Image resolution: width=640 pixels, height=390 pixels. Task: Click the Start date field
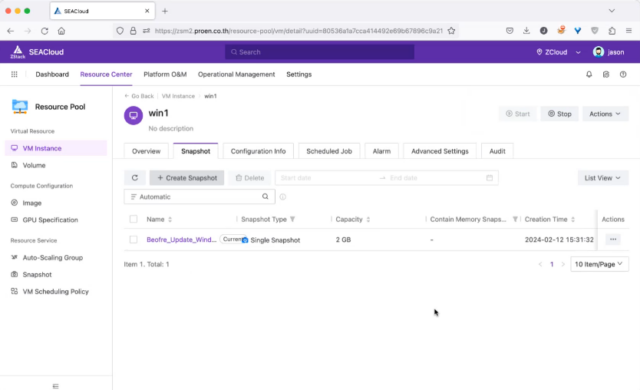point(327,178)
